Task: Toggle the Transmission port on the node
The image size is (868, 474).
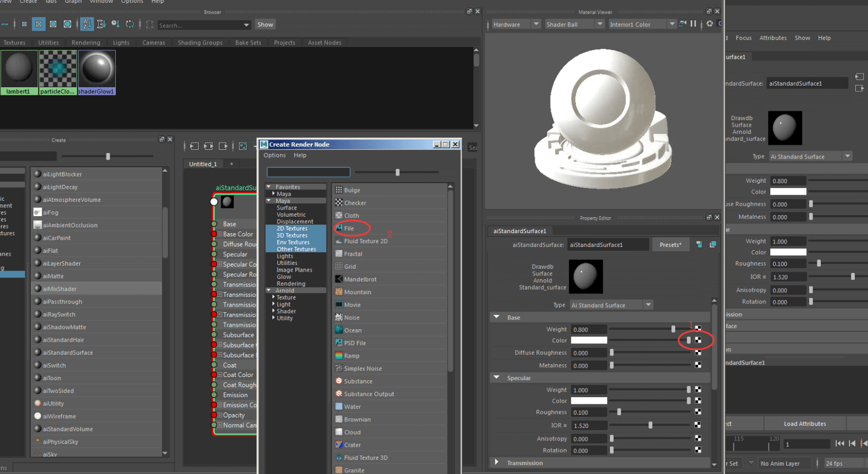Action: (x=214, y=285)
